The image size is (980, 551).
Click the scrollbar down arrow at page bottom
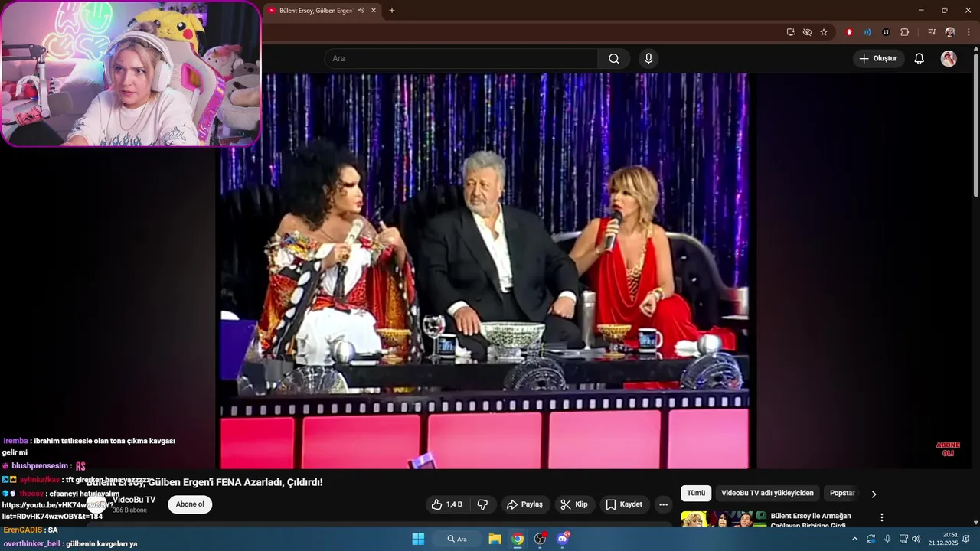(x=976, y=523)
